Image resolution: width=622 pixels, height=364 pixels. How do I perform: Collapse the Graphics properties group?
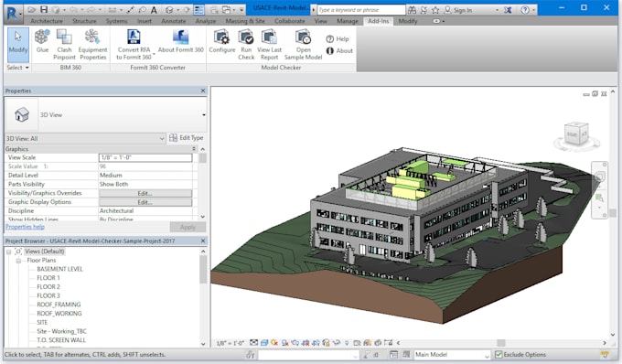click(x=194, y=149)
